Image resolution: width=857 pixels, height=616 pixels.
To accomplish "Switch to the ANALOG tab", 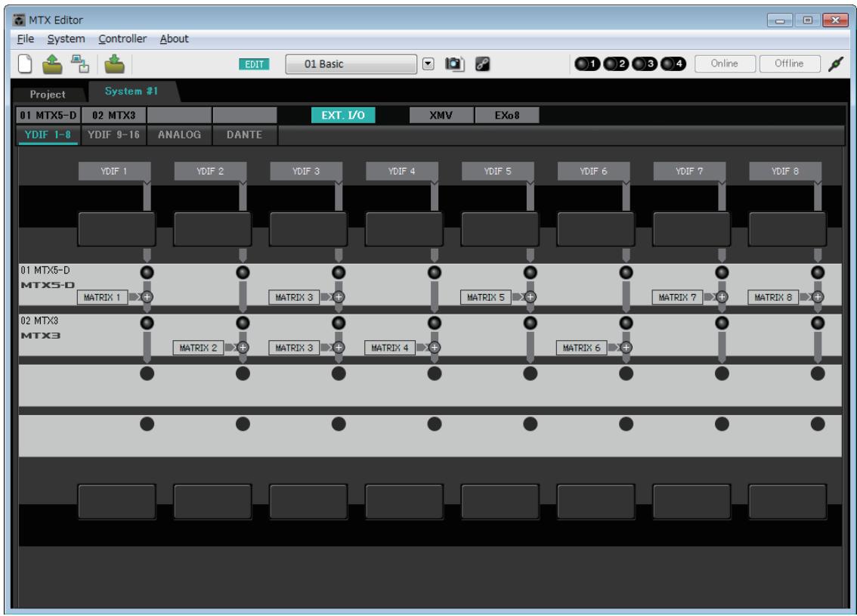I will tap(179, 135).
